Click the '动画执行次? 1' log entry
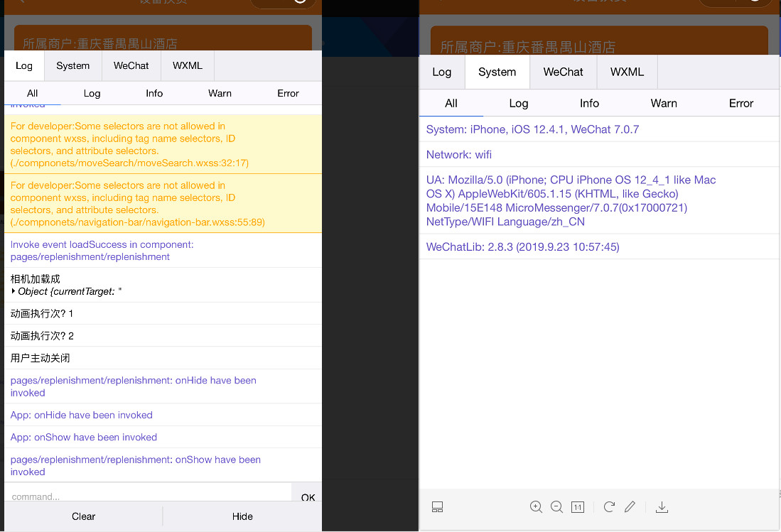 coord(163,313)
